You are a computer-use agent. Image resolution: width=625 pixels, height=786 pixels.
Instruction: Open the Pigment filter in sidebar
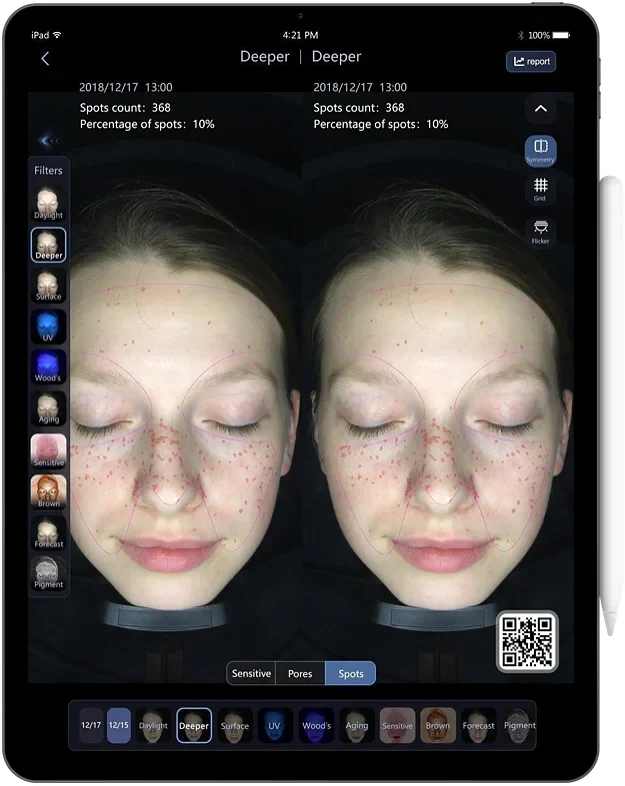pos(48,573)
